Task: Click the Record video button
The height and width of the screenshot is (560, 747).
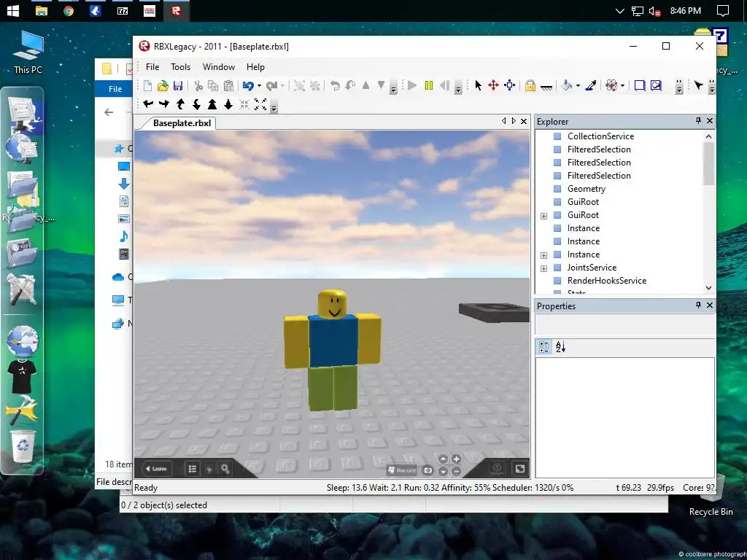Action: [402, 470]
